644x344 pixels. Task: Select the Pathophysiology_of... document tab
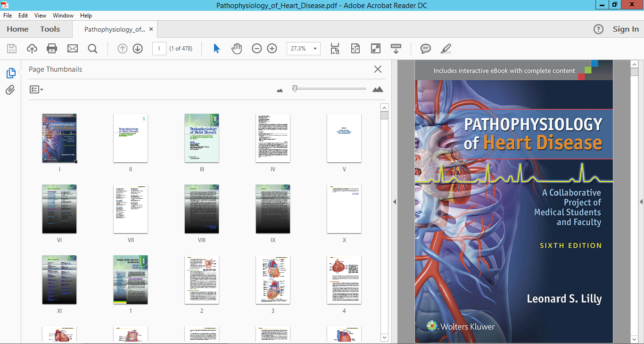pos(115,29)
